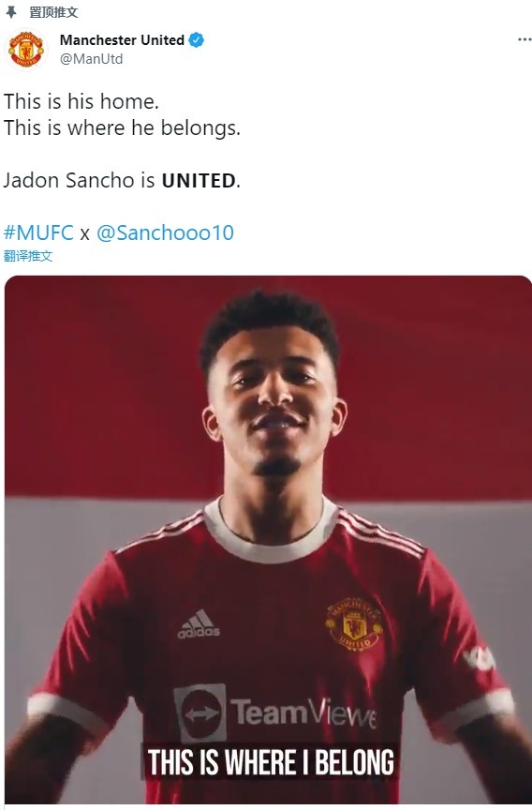Visit the @Sanchooo10 mention
The height and width of the screenshot is (810, 532).
[x=165, y=232]
